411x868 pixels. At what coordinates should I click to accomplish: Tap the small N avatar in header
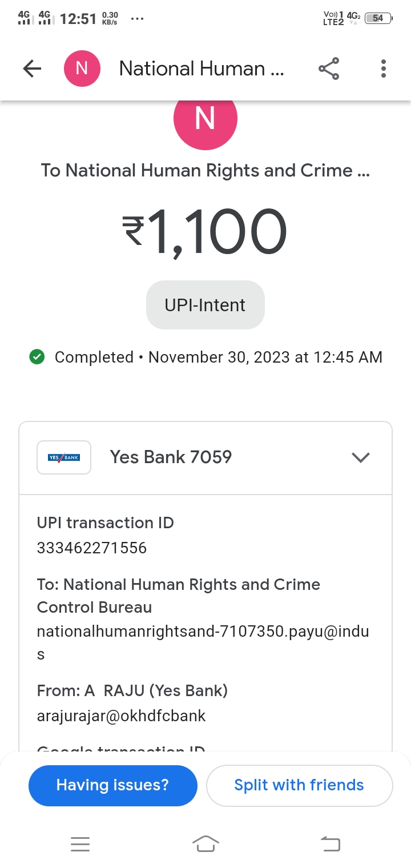(x=82, y=69)
